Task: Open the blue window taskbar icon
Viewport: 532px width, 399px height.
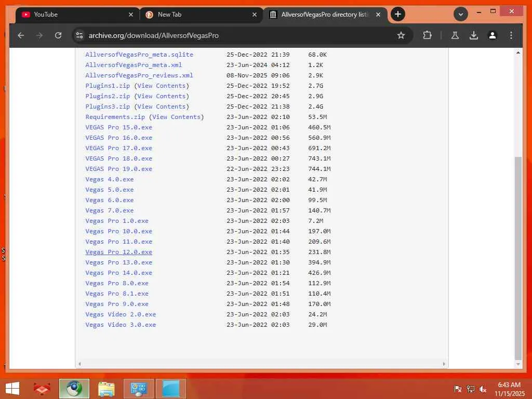Action: [x=170, y=389]
